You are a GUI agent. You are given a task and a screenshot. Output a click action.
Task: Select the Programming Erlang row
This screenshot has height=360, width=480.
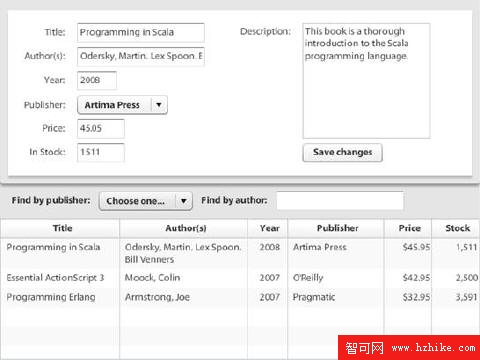coord(240,297)
